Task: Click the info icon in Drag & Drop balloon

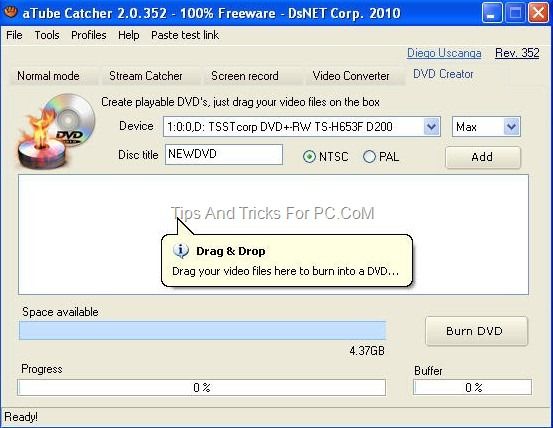Action: [181, 251]
